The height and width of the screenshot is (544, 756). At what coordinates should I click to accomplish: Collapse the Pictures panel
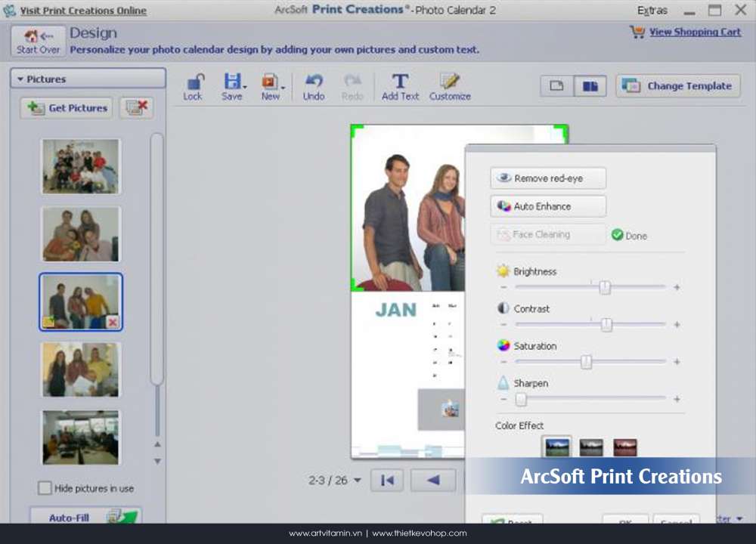(18, 79)
